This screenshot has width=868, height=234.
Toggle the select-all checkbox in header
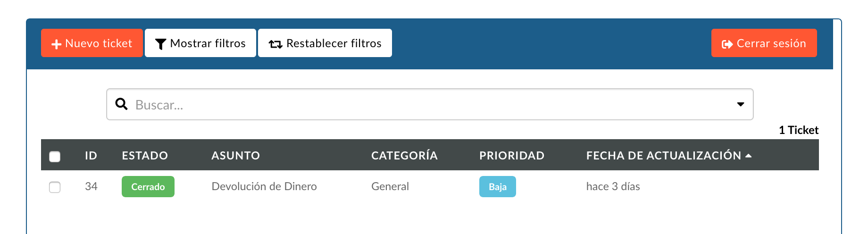[55, 156]
